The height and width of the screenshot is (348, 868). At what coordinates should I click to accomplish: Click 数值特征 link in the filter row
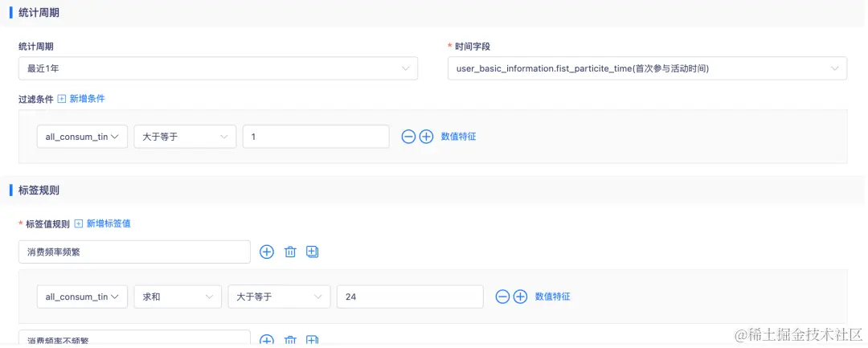[458, 137]
